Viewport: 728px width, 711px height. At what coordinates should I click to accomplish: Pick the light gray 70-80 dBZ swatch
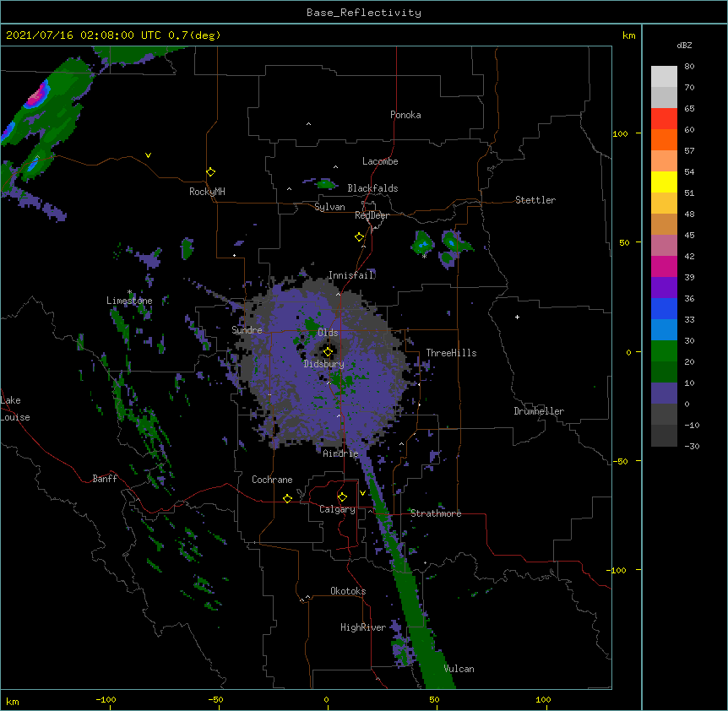[x=664, y=77]
